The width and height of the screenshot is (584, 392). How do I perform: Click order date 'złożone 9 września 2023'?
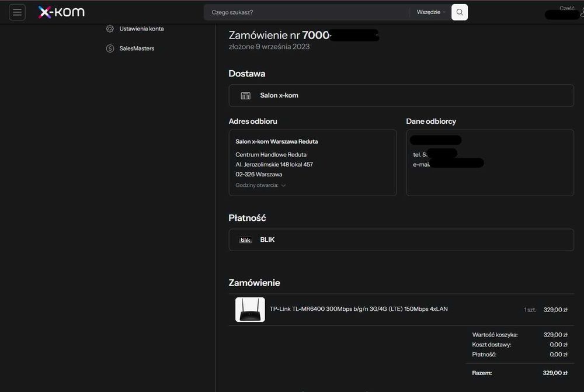269,47
